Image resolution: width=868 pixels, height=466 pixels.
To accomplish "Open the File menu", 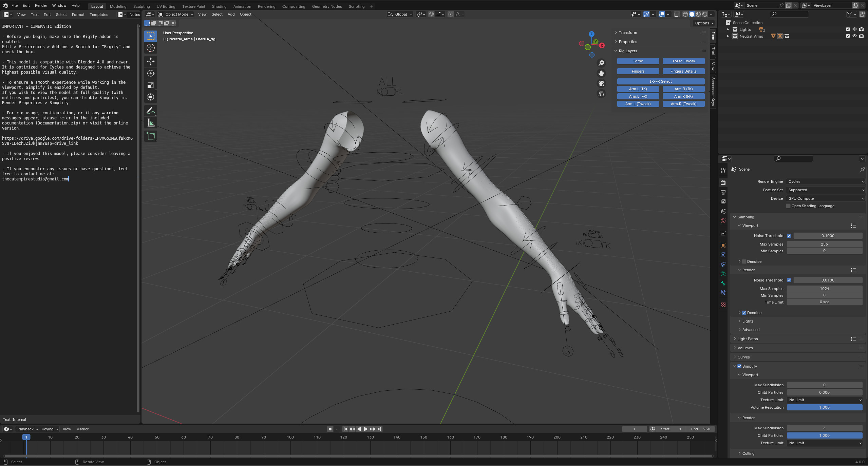I will tap(15, 5).
